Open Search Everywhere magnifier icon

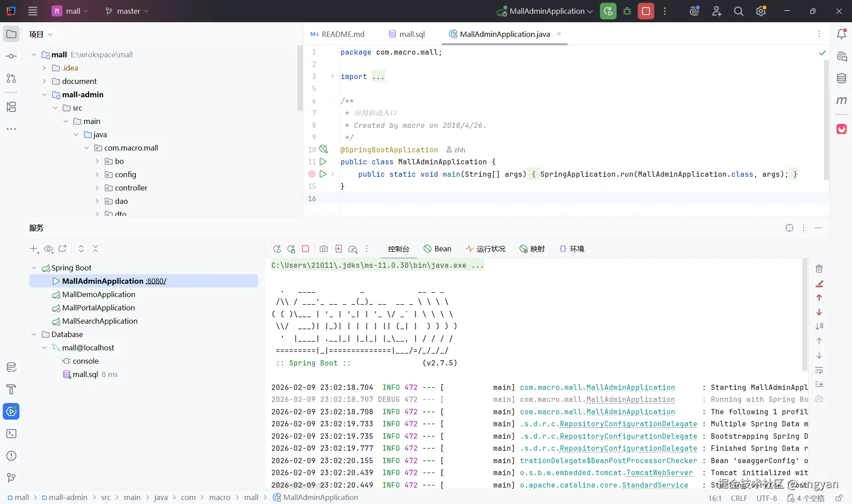click(x=738, y=11)
